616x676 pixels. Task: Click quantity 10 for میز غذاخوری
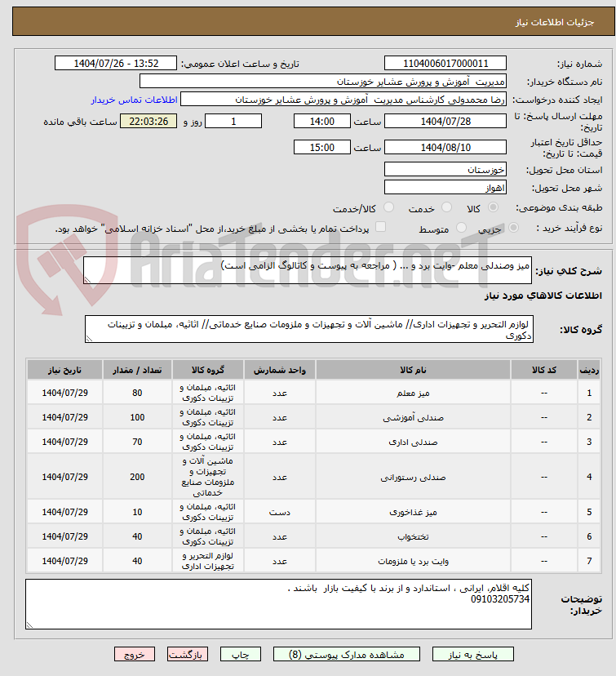tap(137, 512)
